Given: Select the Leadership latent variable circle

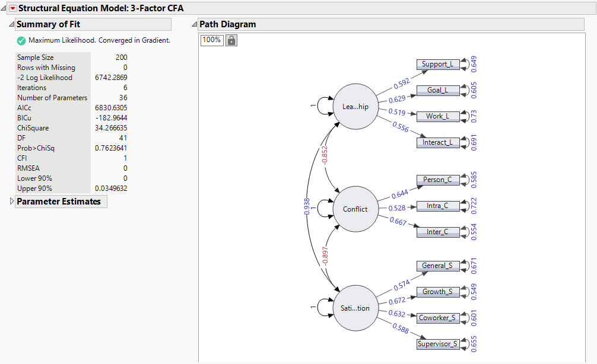Looking at the screenshot, I should click(x=355, y=108).
